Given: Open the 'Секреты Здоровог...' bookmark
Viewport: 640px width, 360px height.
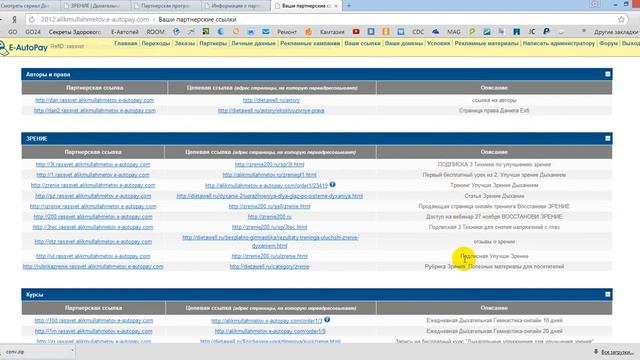Looking at the screenshot, I should click(x=75, y=31).
